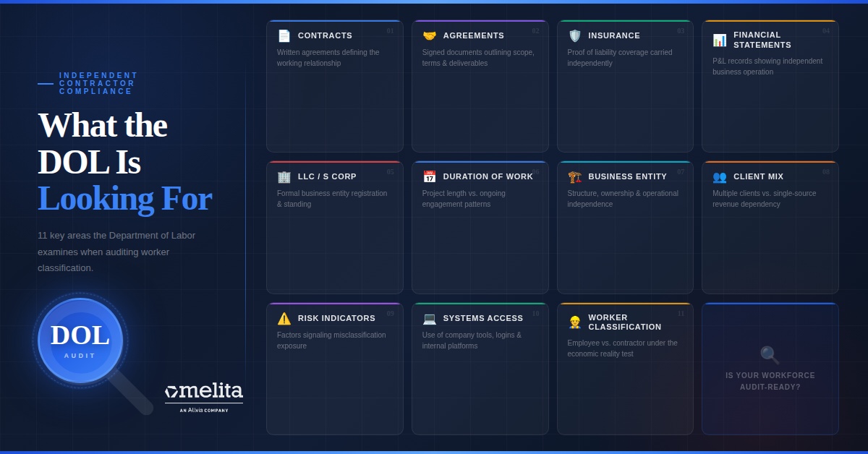Click the Insurance shield icon

coord(575,35)
